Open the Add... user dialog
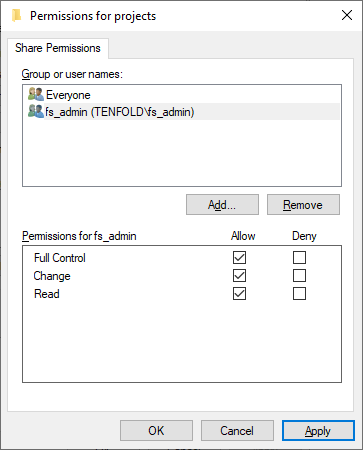The width and height of the screenshot is (363, 450). (222, 205)
